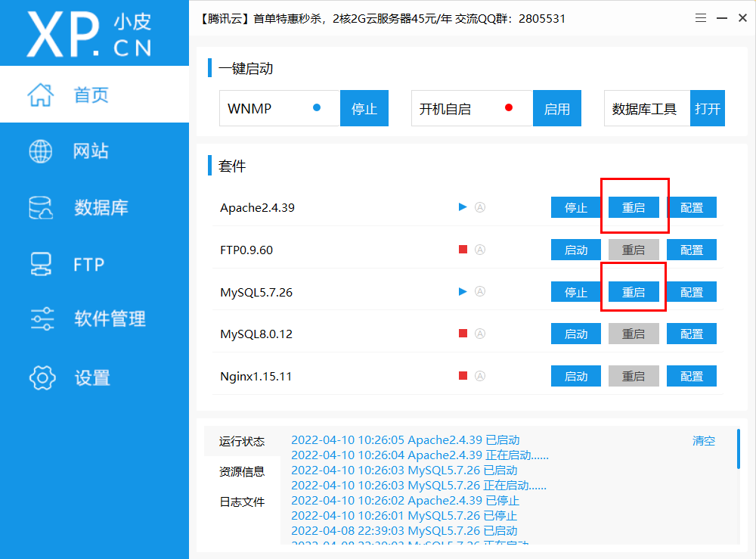Open FTP0.9.60 配置 settings
This screenshot has width=756, height=559.
coord(692,250)
